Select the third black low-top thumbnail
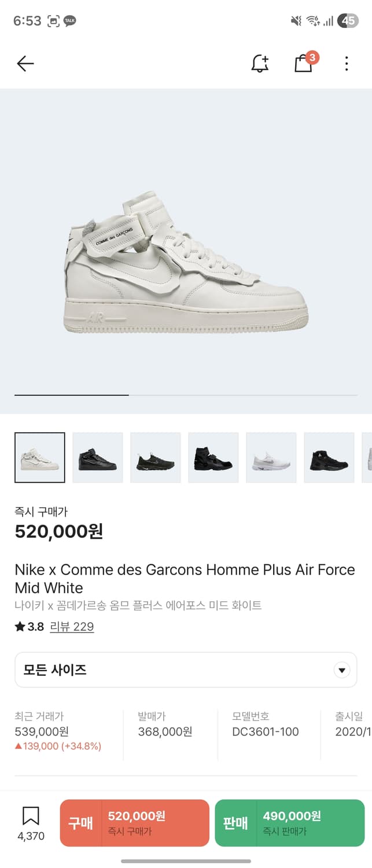 pyautogui.click(x=156, y=457)
